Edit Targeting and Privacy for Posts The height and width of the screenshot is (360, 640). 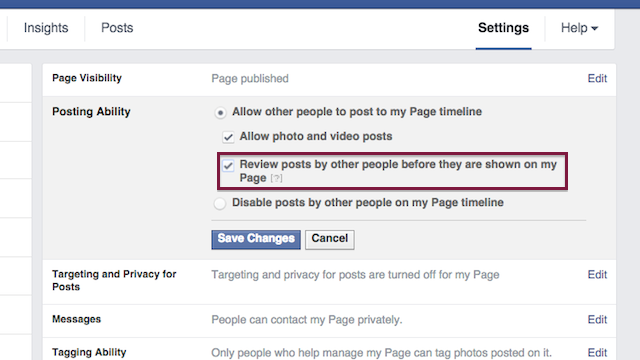click(597, 275)
